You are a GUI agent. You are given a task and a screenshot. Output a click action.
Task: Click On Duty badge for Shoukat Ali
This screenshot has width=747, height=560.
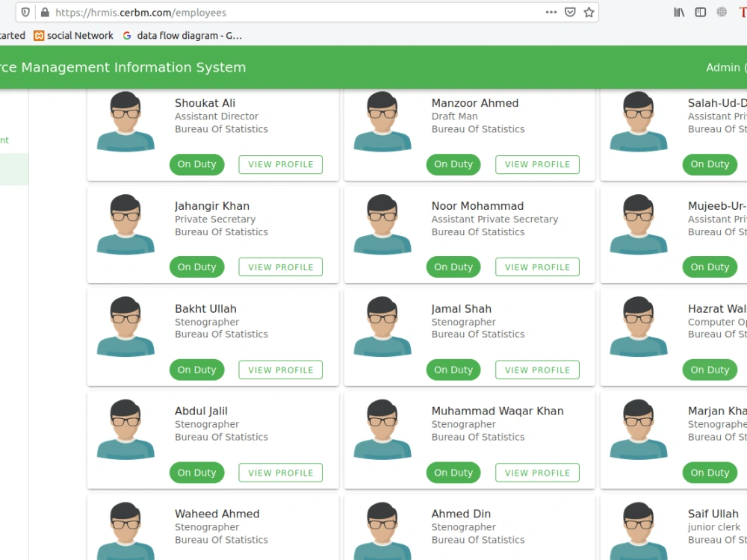pos(196,164)
